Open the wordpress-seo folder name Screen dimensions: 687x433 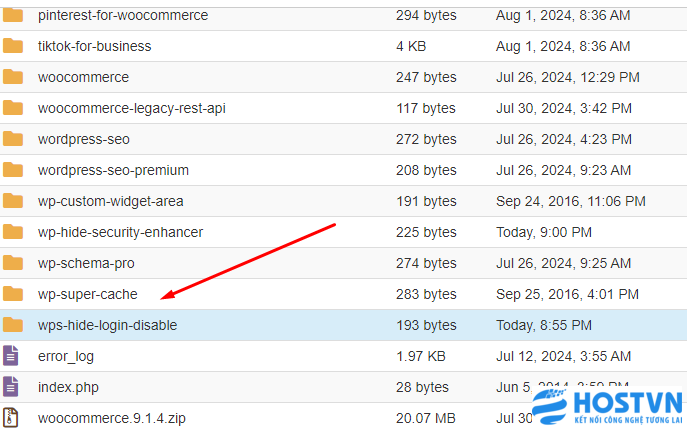pyautogui.click(x=84, y=139)
